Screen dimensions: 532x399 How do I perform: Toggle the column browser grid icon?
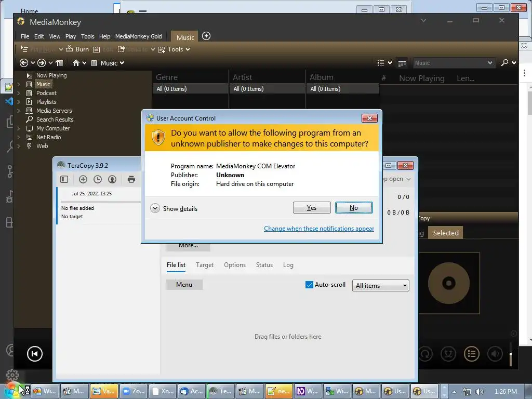click(x=402, y=63)
